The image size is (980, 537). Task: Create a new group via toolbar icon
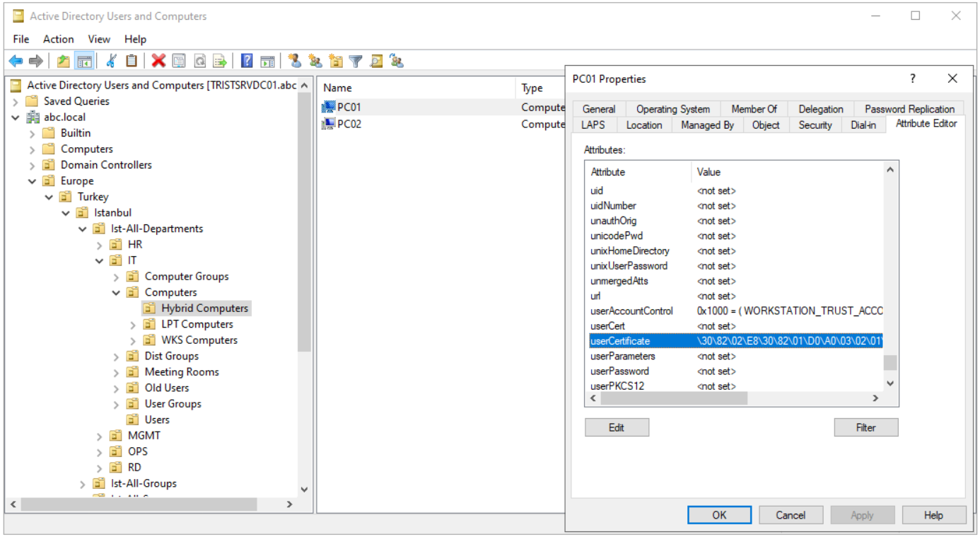(x=315, y=62)
